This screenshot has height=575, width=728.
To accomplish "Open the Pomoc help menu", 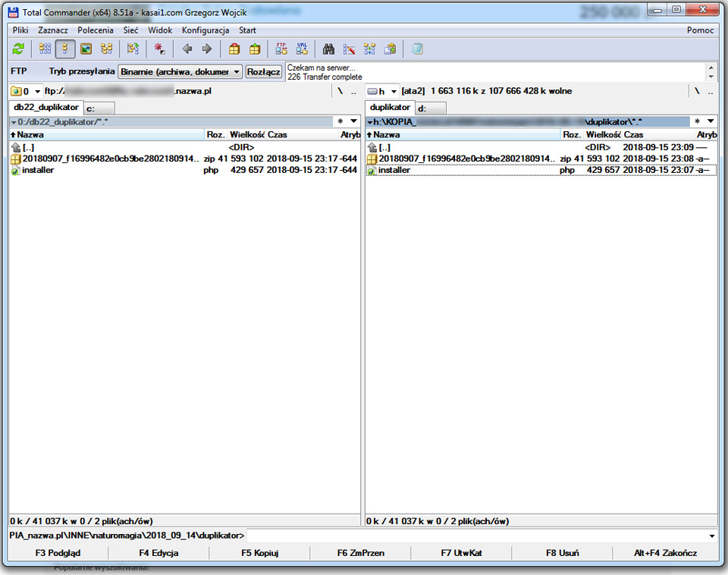I will 700,30.
